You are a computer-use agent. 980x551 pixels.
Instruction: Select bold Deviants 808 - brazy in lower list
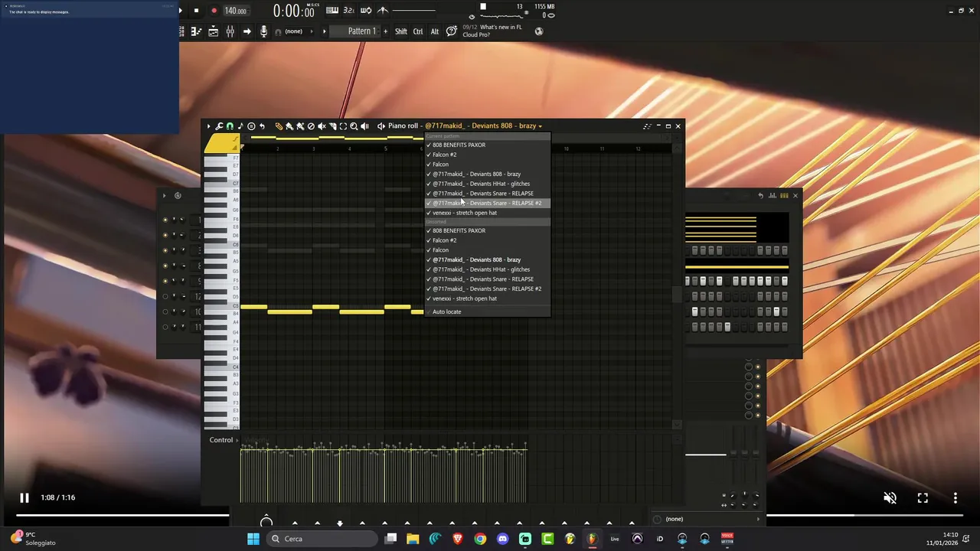[487, 259]
